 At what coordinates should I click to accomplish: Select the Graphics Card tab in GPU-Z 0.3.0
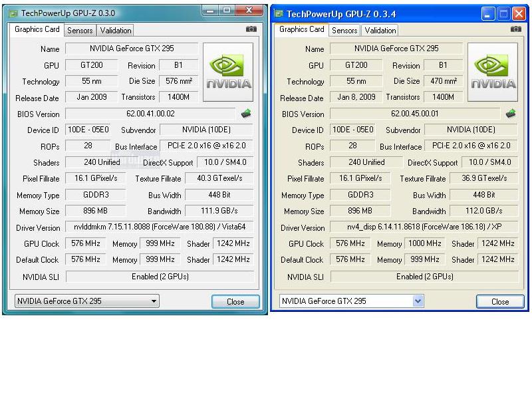(37, 29)
